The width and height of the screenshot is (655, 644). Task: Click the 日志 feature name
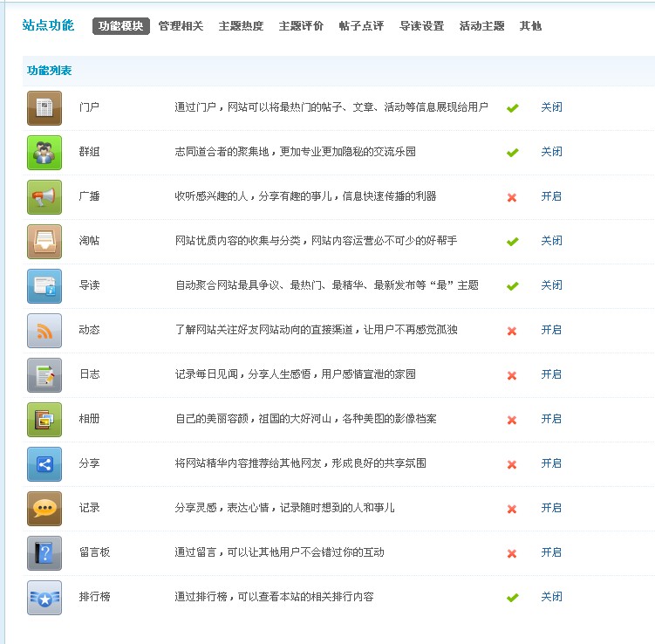[89, 374]
